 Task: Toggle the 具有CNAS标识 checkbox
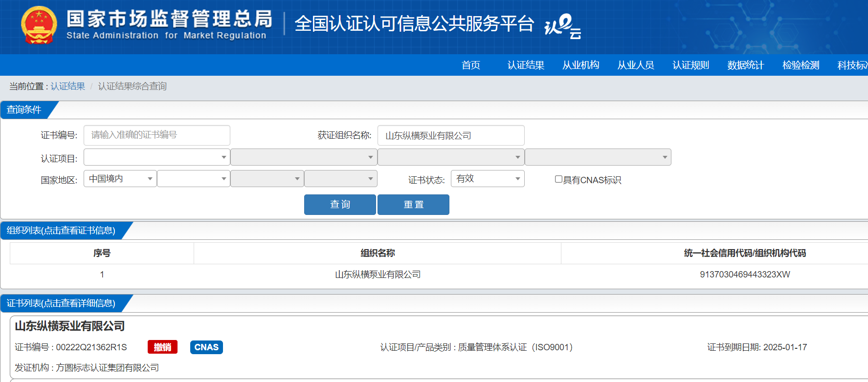coord(558,179)
